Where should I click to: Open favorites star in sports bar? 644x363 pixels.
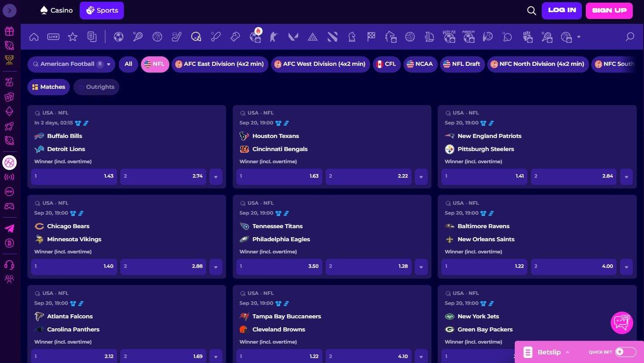click(x=73, y=37)
